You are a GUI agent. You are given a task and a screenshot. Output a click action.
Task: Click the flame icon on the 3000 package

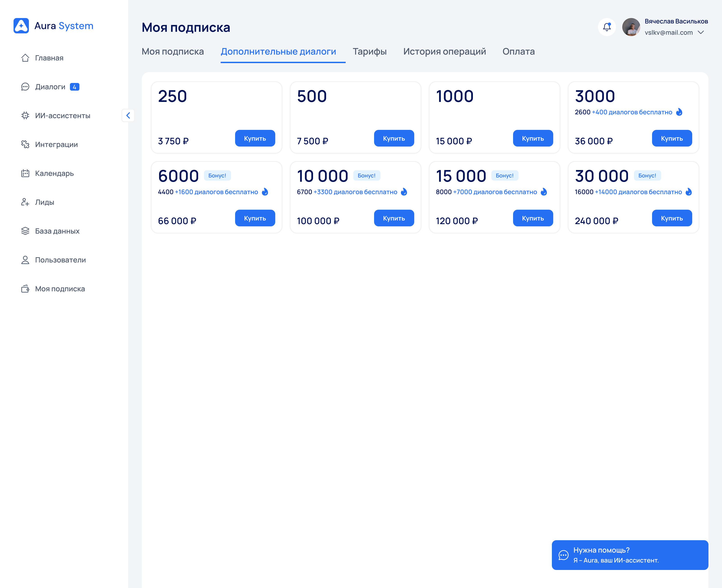point(679,112)
